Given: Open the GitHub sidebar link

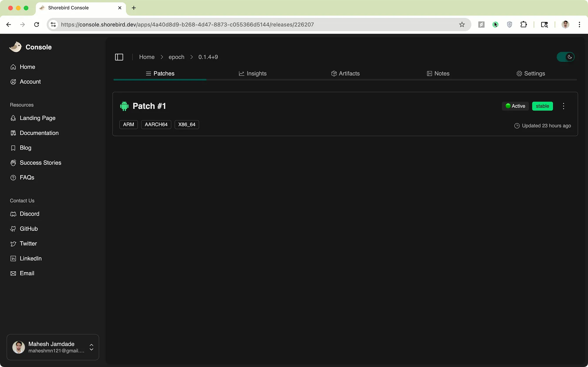Looking at the screenshot, I should point(29,229).
